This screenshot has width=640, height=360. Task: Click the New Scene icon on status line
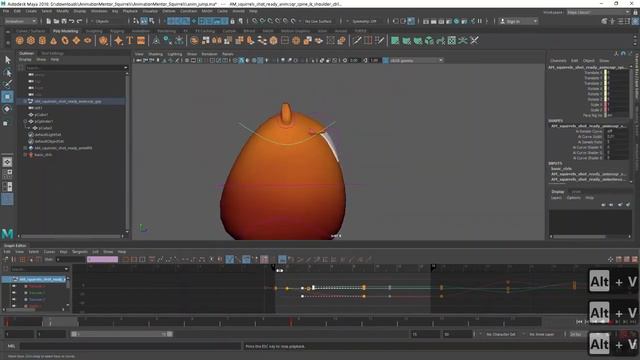tap(49, 21)
